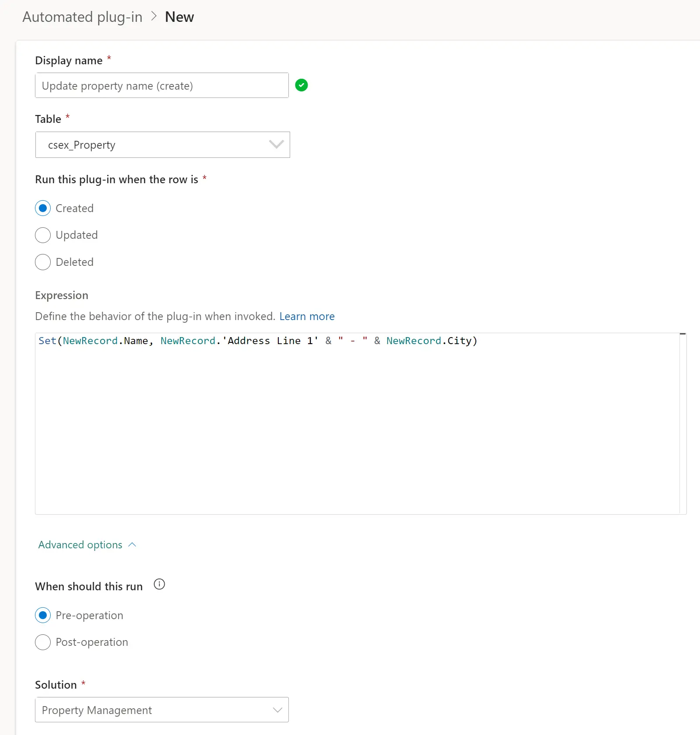700x735 pixels.
Task: Switch to the Post-operation radio option
Action: 43,642
